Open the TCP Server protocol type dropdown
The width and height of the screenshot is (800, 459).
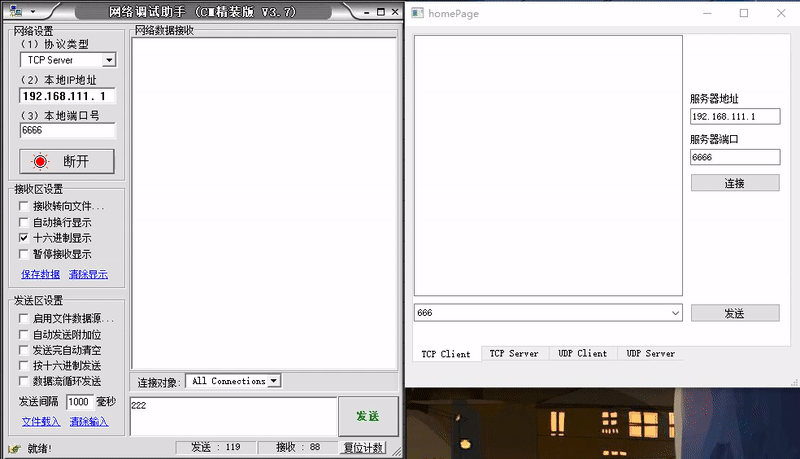[109, 60]
